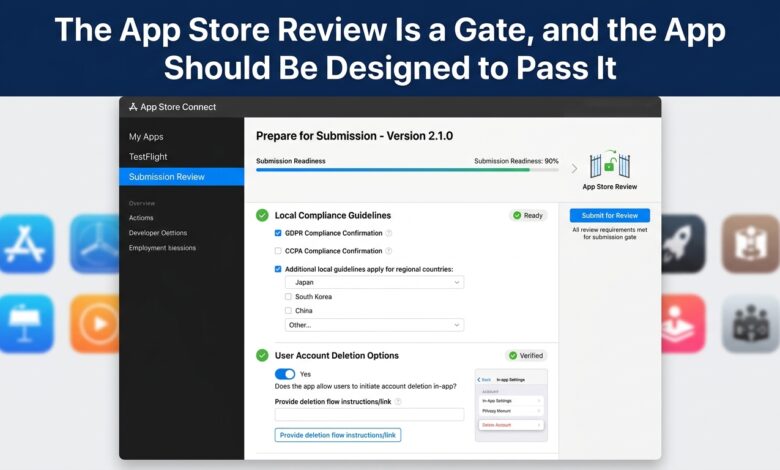Open the blue Keynote icon in background
780x470 pixels.
coord(27,324)
